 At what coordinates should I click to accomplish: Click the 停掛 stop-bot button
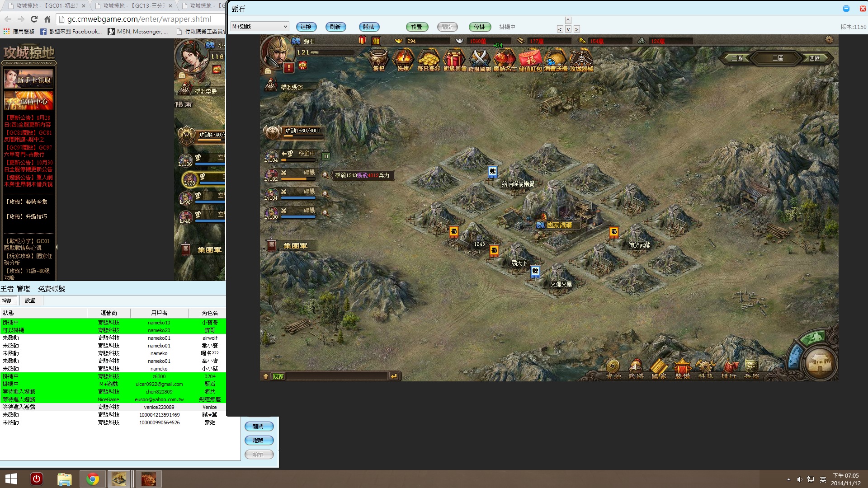coord(479,27)
